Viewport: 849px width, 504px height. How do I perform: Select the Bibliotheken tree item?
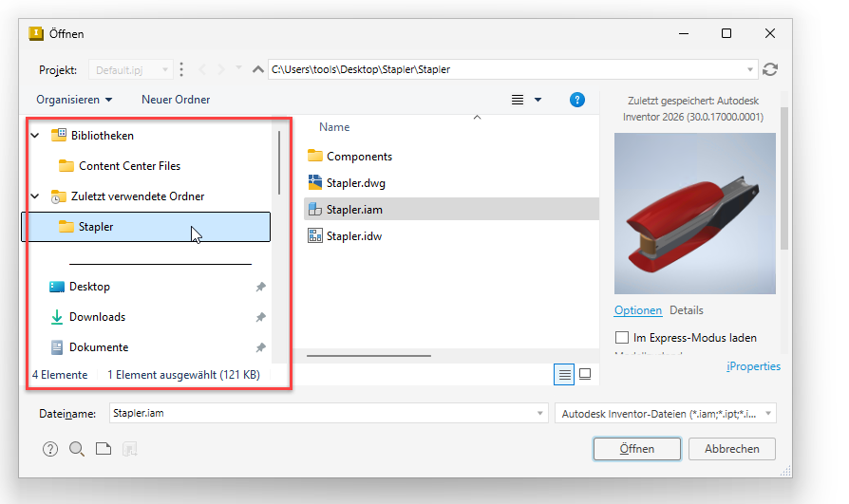(103, 136)
